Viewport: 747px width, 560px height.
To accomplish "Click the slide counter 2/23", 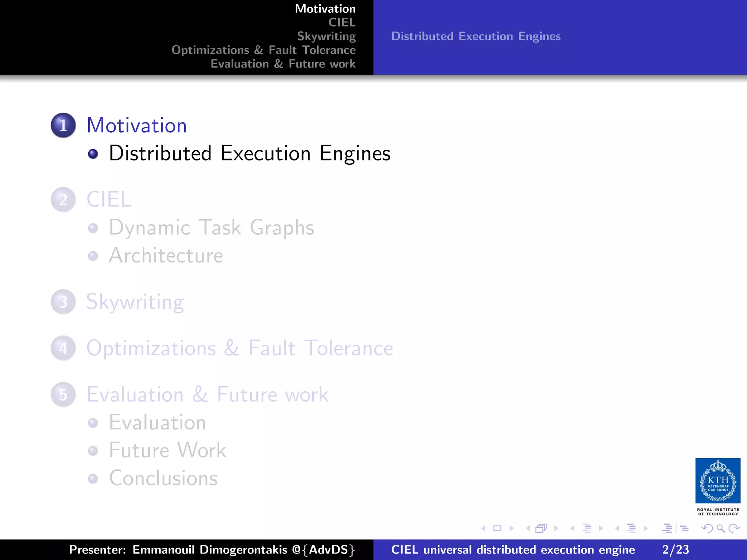I will point(676,549).
